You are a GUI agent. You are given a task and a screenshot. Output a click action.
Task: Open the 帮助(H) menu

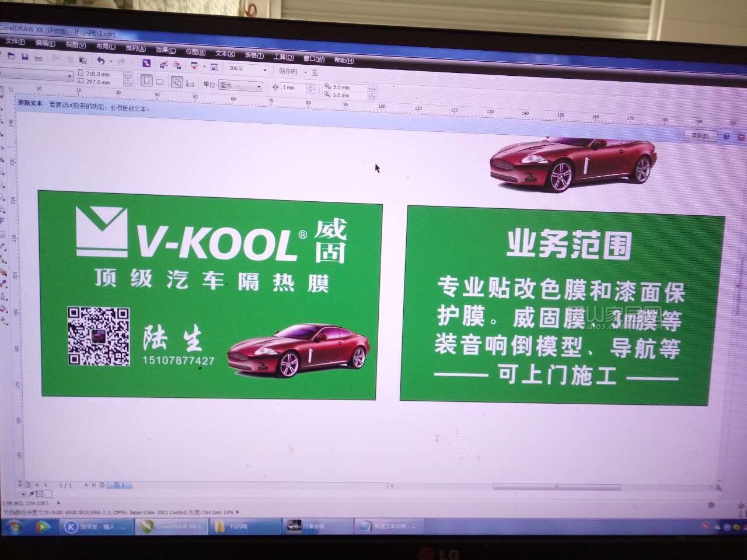[344, 60]
